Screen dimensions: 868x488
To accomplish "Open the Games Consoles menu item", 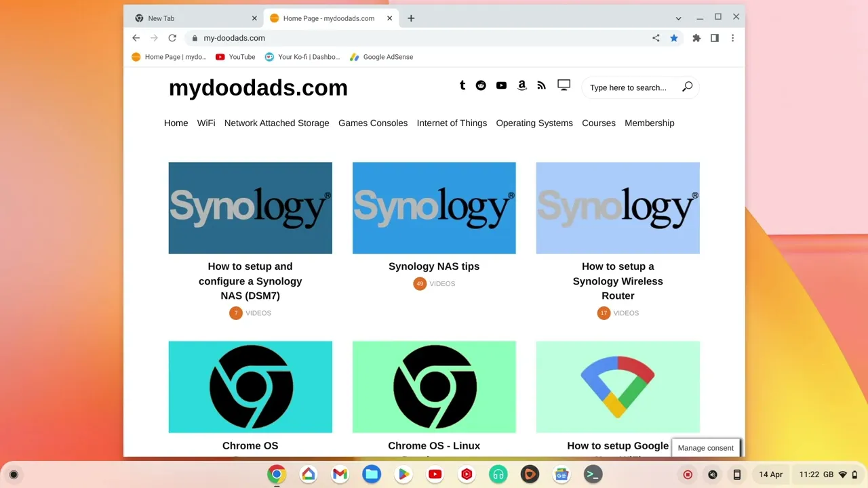I will click(373, 123).
